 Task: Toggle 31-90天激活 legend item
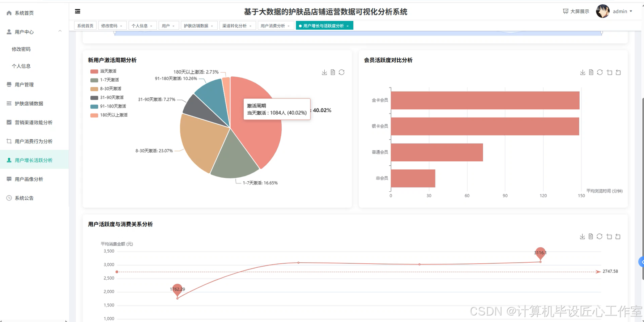(107, 98)
